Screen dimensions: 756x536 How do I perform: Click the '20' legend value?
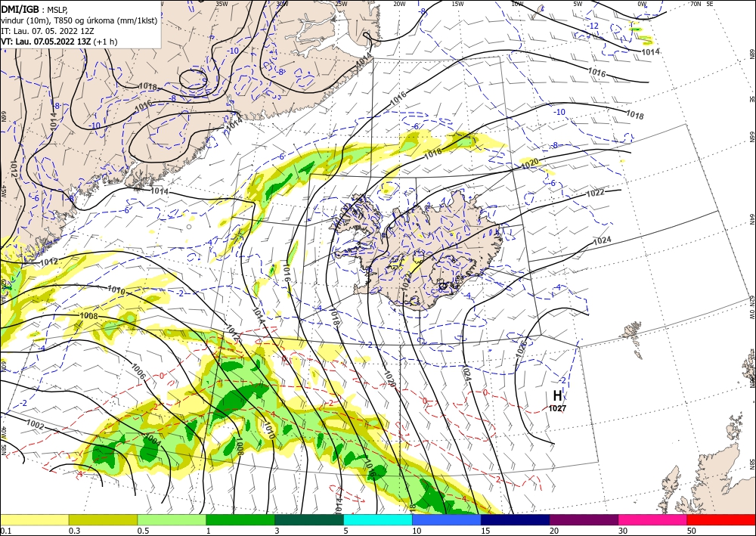(x=554, y=531)
